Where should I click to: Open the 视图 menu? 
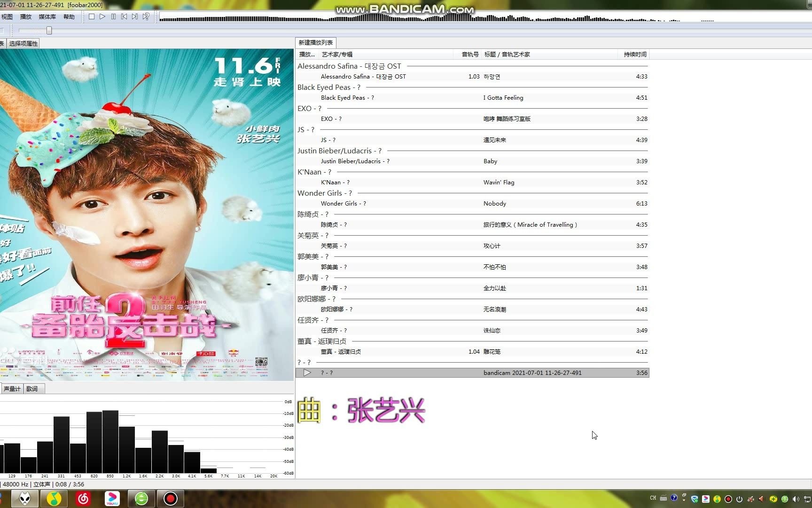[x=7, y=16]
